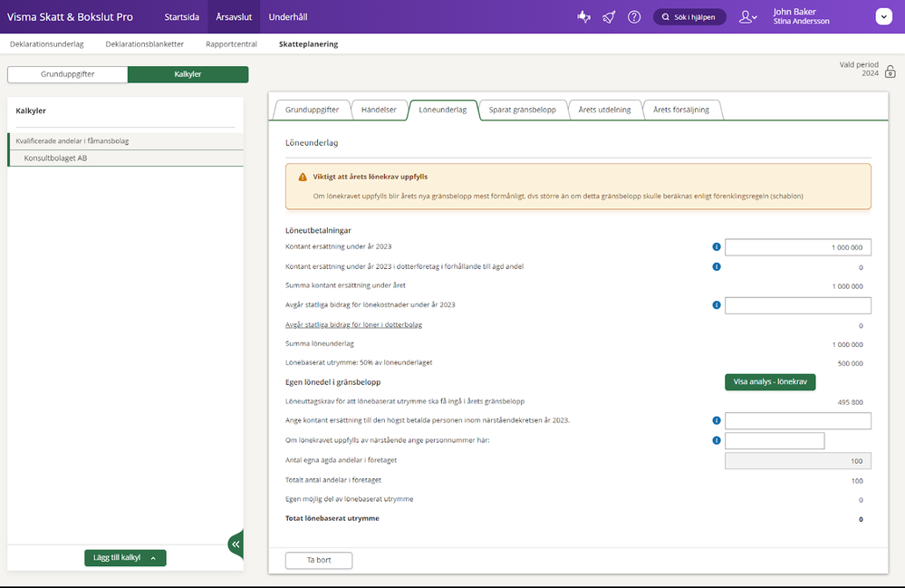Click the thumbs up/down feedback icon

[x=583, y=16]
